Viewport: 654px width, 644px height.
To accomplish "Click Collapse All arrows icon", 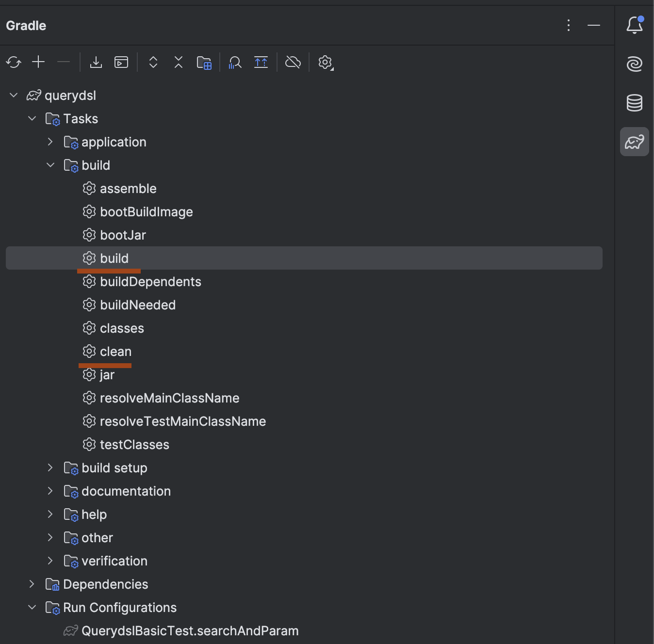I will (x=179, y=62).
